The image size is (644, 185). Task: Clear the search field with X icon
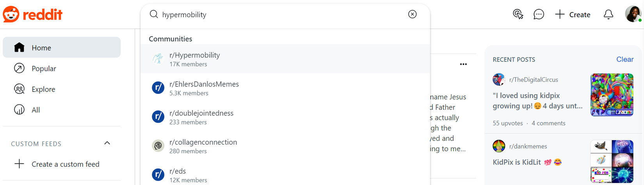(x=412, y=14)
